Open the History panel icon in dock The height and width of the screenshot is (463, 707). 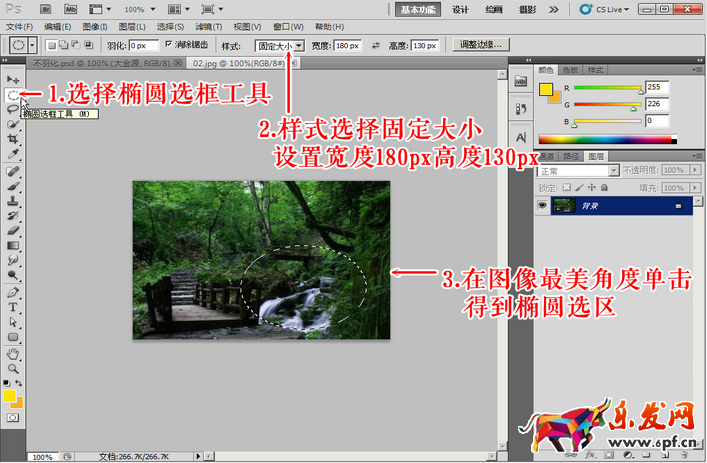[521, 109]
